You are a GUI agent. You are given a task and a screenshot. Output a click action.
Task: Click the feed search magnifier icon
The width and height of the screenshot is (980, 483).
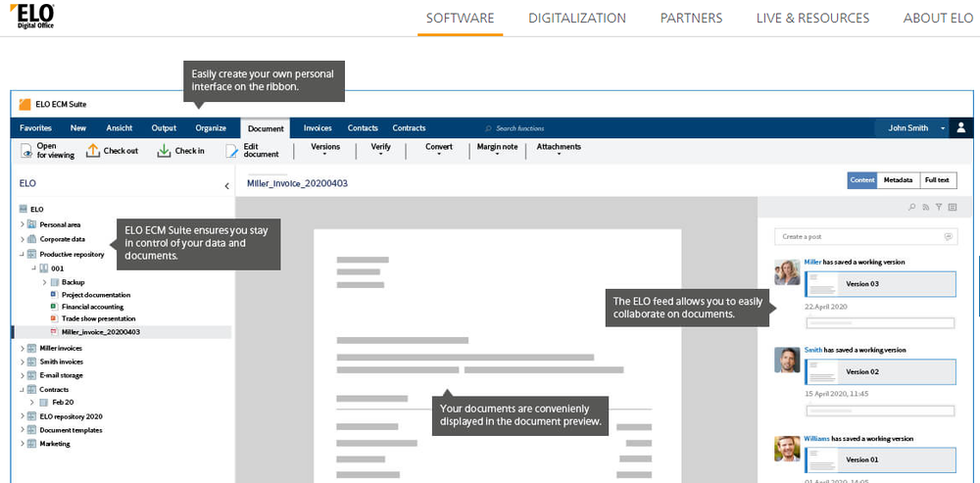[912, 207]
